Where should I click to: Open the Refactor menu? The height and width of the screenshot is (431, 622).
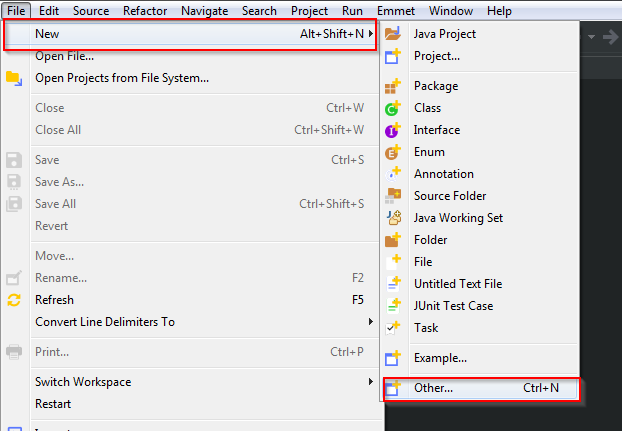click(145, 11)
